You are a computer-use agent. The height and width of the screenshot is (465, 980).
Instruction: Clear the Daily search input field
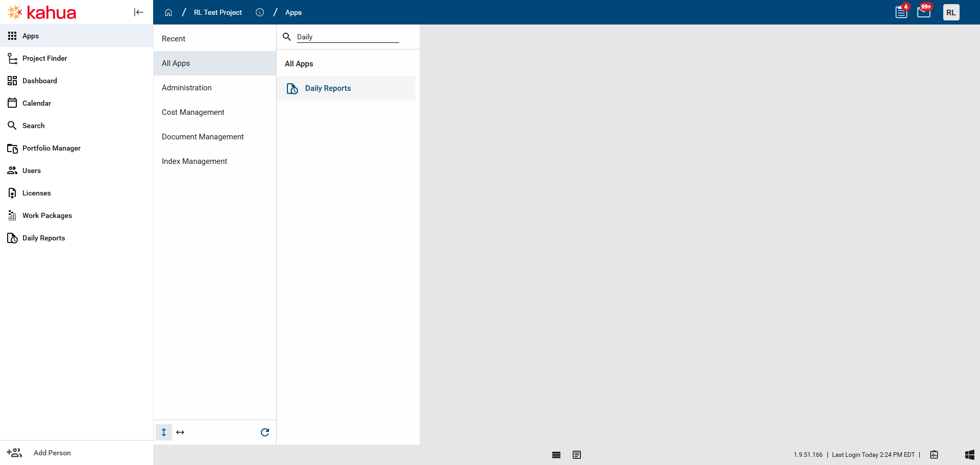347,36
